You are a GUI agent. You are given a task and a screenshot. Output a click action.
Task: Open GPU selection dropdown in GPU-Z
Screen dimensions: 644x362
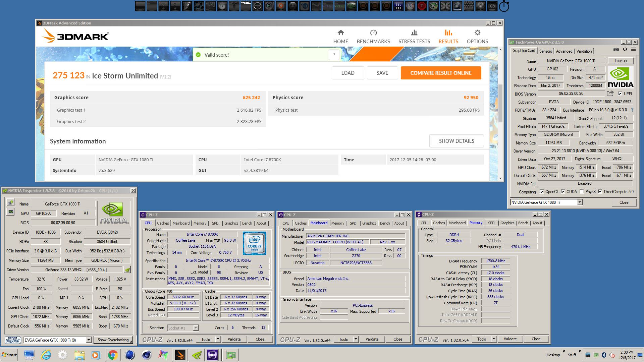click(580, 202)
